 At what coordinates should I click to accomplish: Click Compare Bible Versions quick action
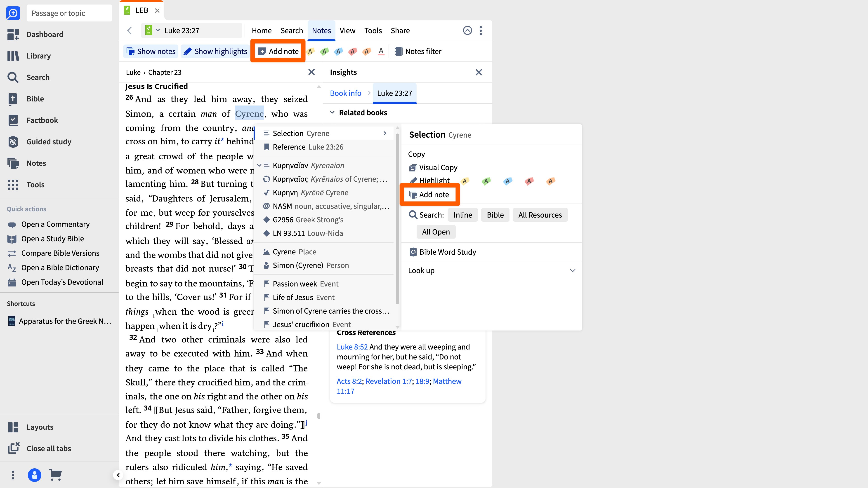click(x=53, y=253)
